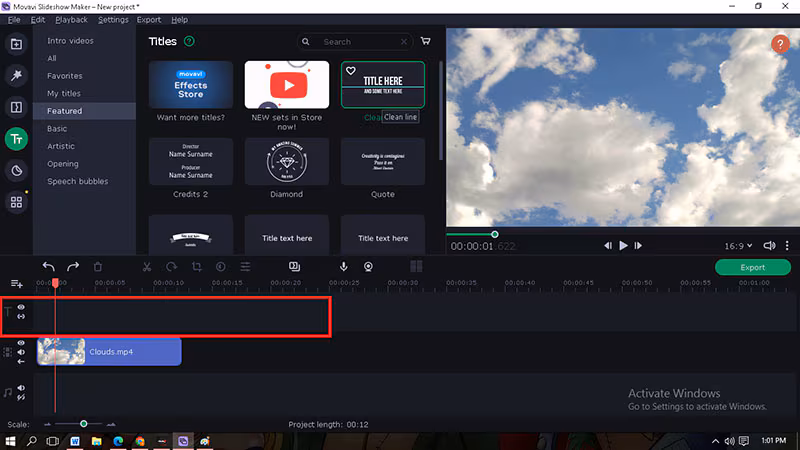Open the Playback menu
Viewport: 800px width, 450px height.
click(71, 20)
